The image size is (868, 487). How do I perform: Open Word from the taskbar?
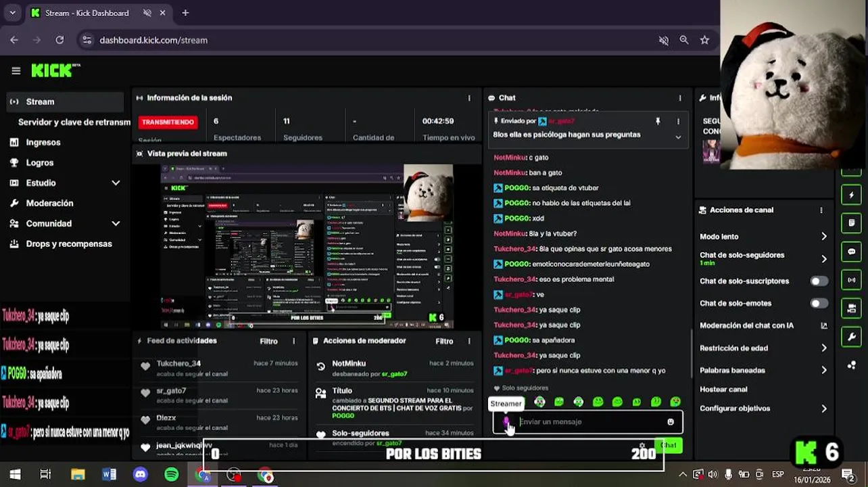pyautogui.click(x=109, y=475)
